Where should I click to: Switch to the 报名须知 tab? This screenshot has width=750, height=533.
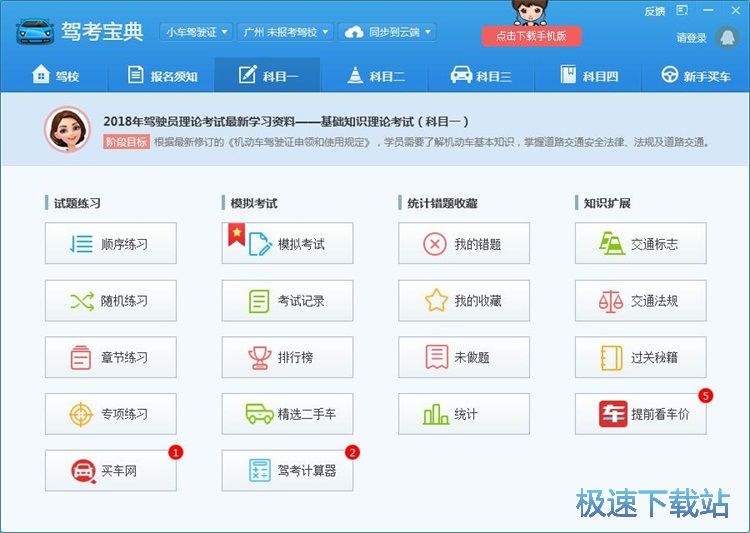tap(162, 75)
